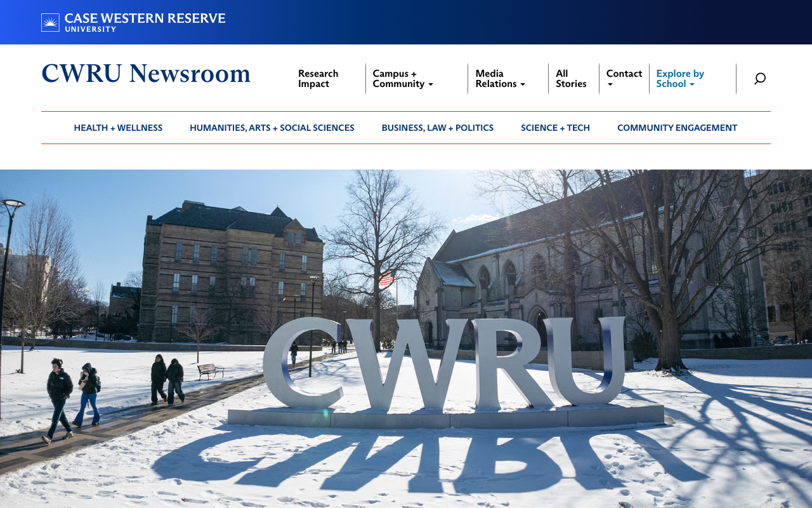The image size is (812, 508).
Task: Open the All Stories page
Action: coord(571,79)
